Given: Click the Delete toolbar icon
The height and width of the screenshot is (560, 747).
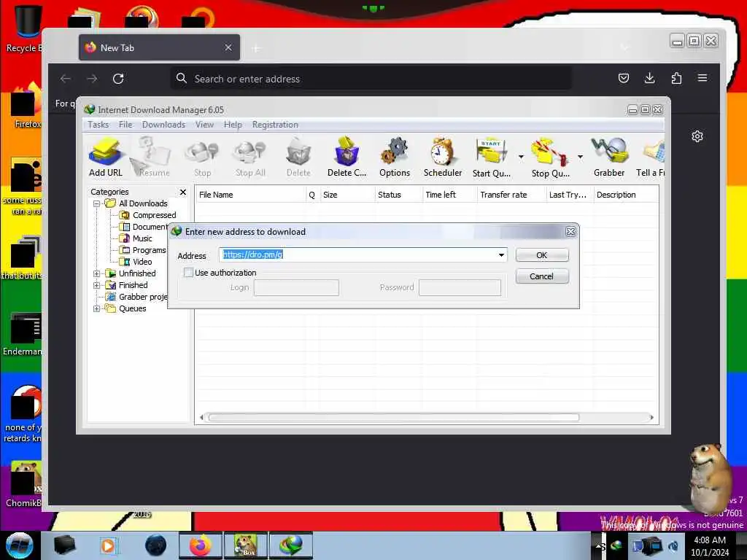Looking at the screenshot, I should 298,157.
